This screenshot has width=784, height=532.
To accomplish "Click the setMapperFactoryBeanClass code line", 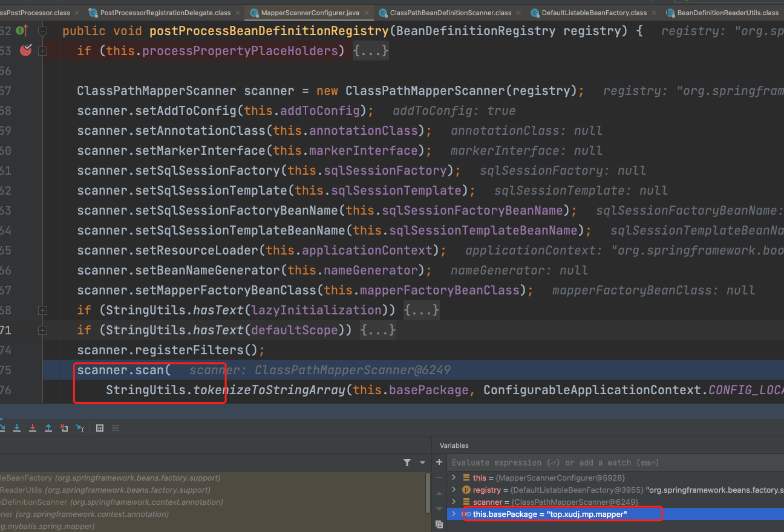I will (x=305, y=290).
